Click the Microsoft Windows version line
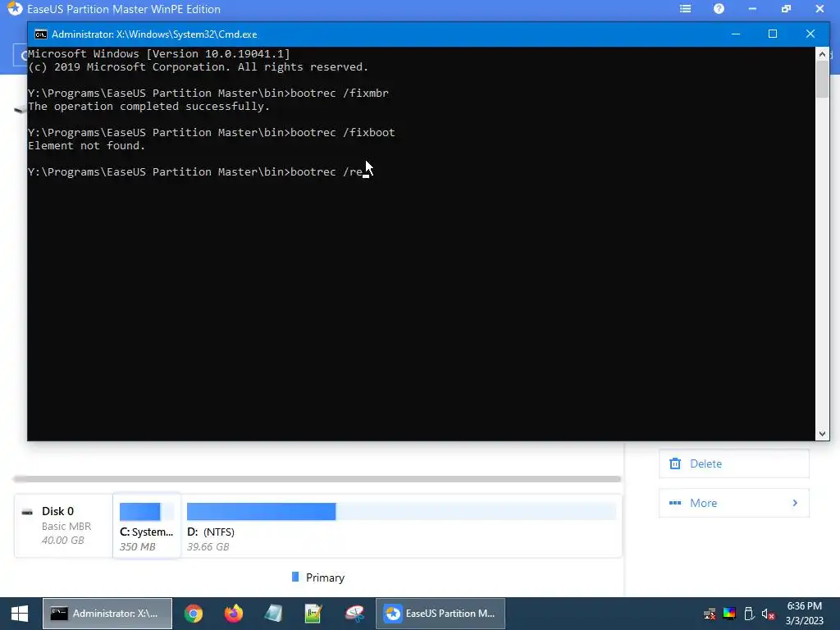 point(159,54)
